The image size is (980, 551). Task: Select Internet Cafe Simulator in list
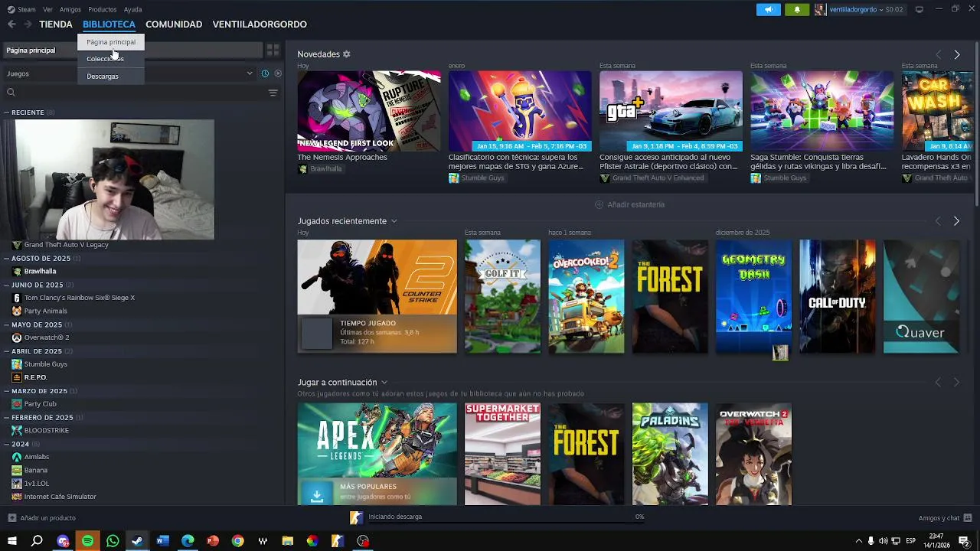click(x=60, y=497)
